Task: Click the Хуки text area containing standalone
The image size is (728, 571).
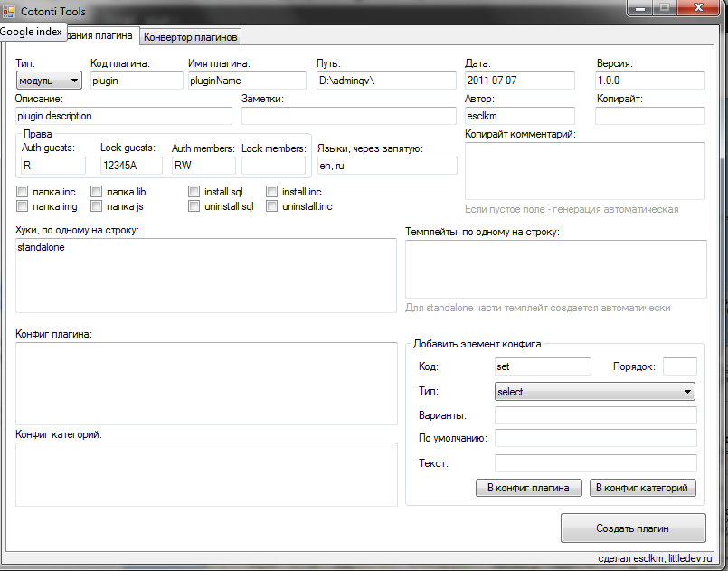Action: [x=206, y=275]
